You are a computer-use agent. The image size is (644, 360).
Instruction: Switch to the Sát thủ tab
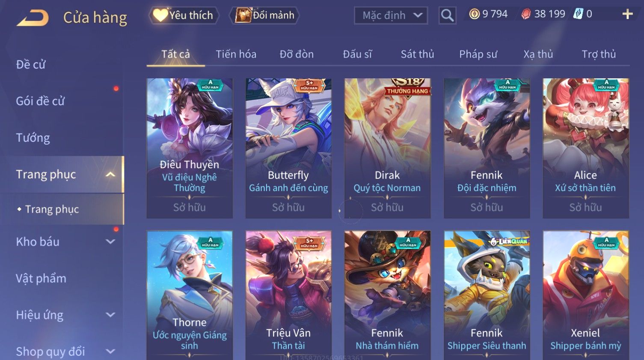tap(417, 54)
